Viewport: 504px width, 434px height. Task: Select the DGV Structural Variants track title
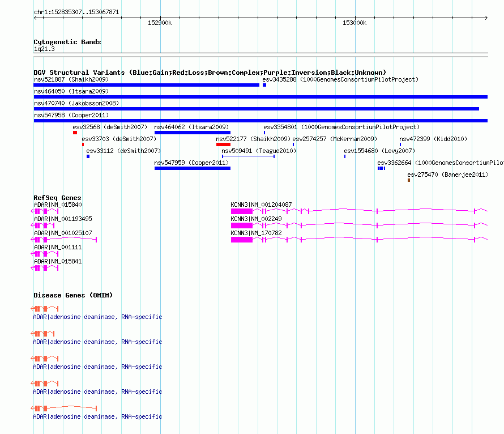[210, 73]
